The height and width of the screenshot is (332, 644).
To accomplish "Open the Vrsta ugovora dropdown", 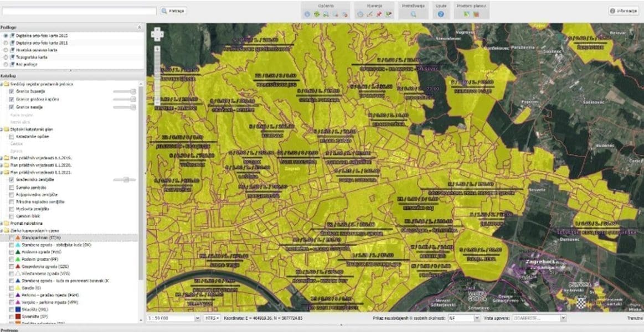I will coord(563,318).
